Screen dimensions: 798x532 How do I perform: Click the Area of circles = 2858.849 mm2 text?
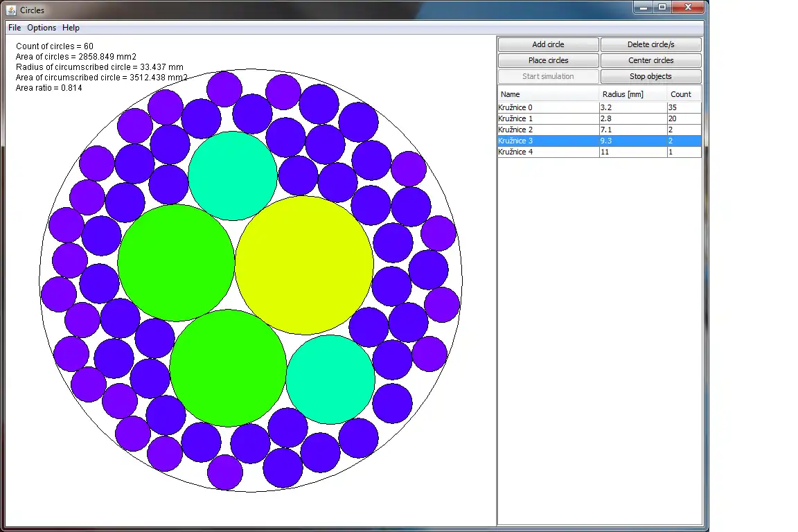pyautogui.click(x=76, y=57)
